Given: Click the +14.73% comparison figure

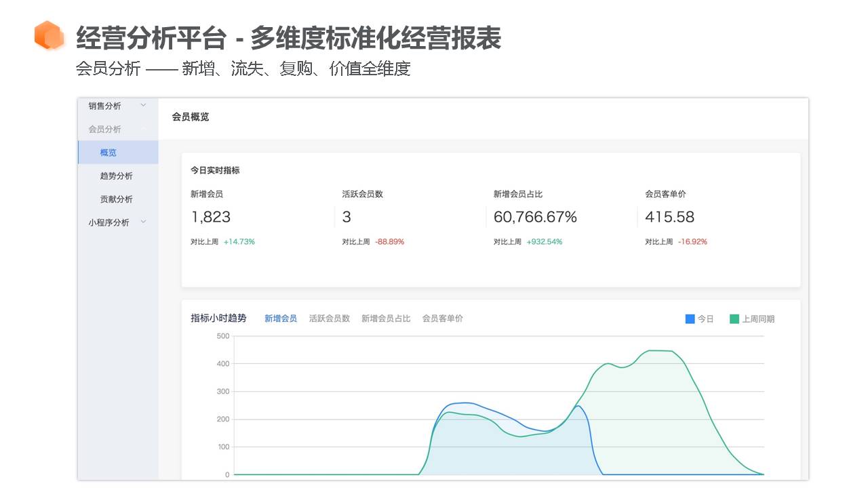Looking at the screenshot, I should click(x=239, y=242).
